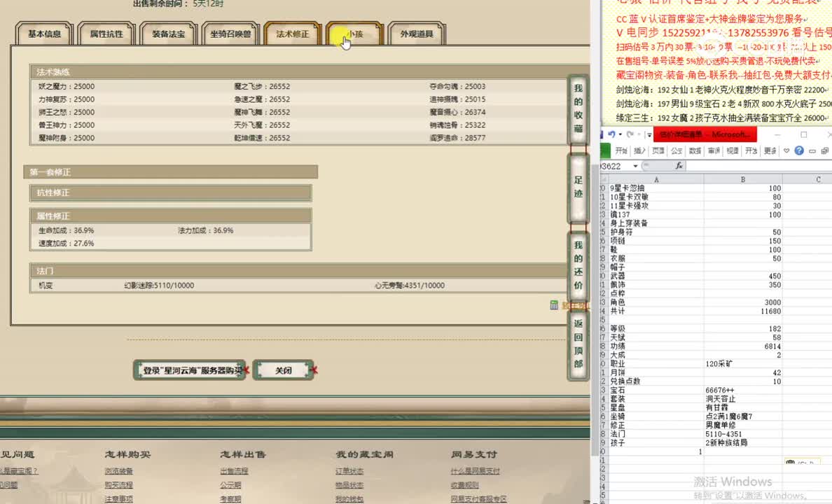Click the cascade windows icon at ribbon's far right
Image resolution: width=832 pixels, height=504 pixels.
[825, 151]
